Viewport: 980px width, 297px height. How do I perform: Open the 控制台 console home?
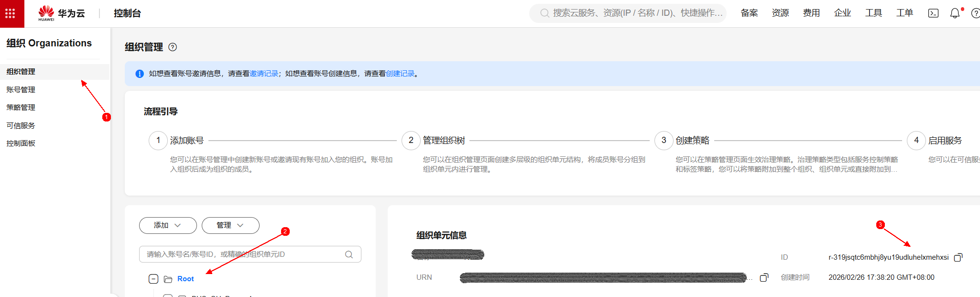[127, 13]
